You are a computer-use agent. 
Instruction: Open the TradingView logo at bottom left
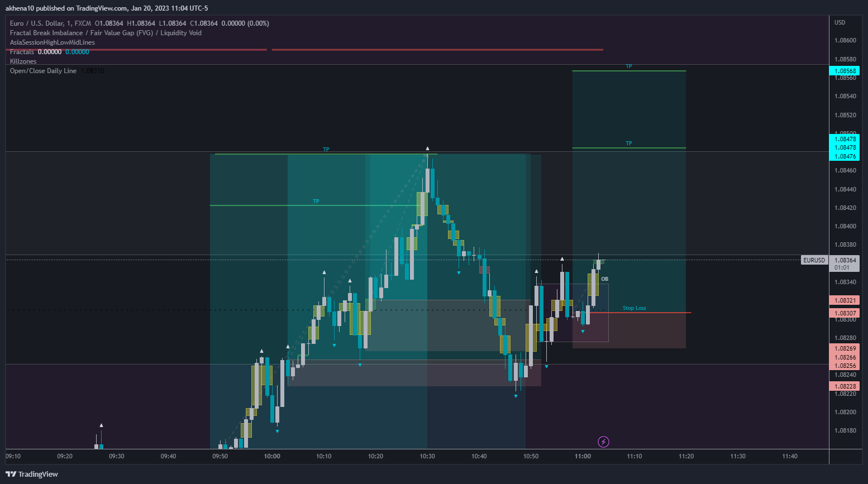pyautogui.click(x=32, y=474)
